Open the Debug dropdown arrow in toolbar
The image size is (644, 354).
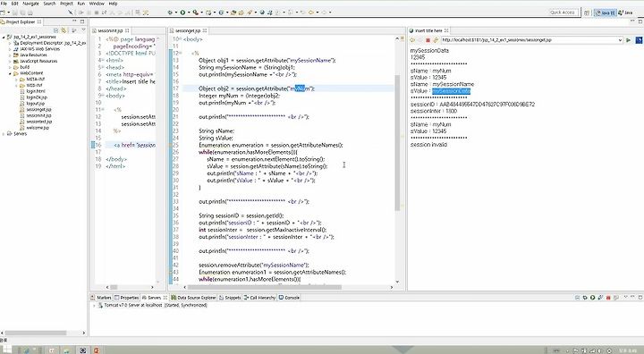click(x=176, y=13)
